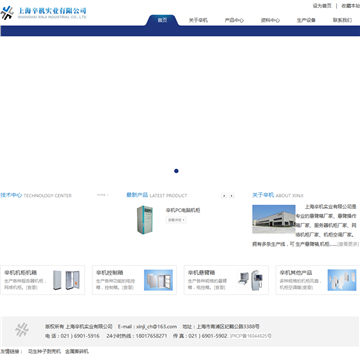Click the 辛机PC电脑机柜 product title

(x=183, y=210)
